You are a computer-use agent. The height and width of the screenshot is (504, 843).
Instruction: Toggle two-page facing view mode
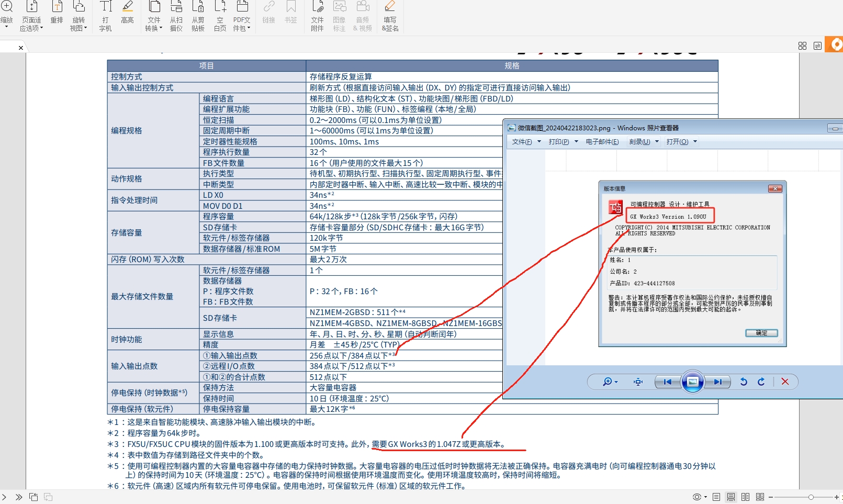coord(746,497)
